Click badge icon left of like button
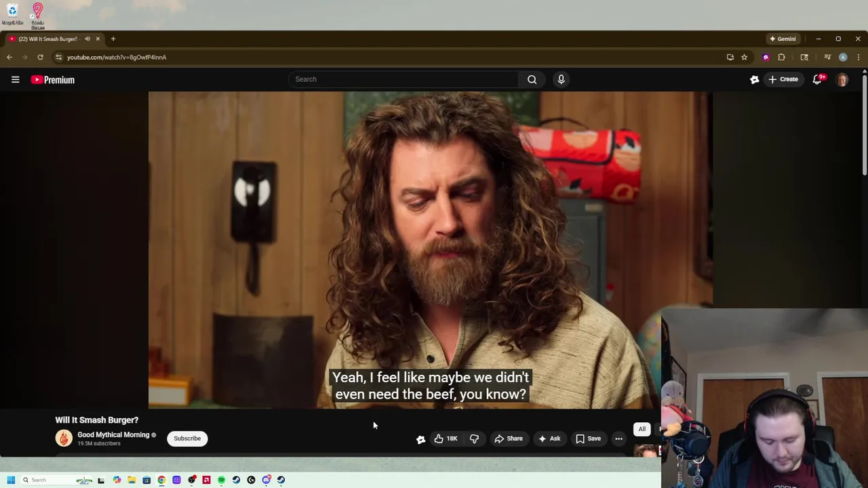The height and width of the screenshot is (488, 868). coord(420,439)
